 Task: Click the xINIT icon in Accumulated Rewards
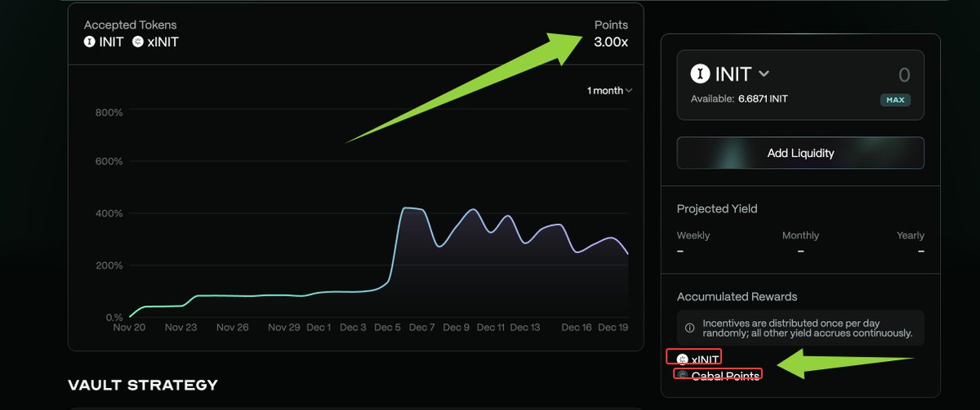coord(682,359)
